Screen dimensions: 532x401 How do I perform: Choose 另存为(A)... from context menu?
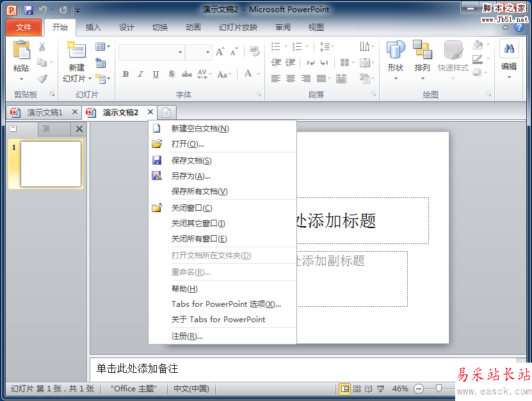223,176
